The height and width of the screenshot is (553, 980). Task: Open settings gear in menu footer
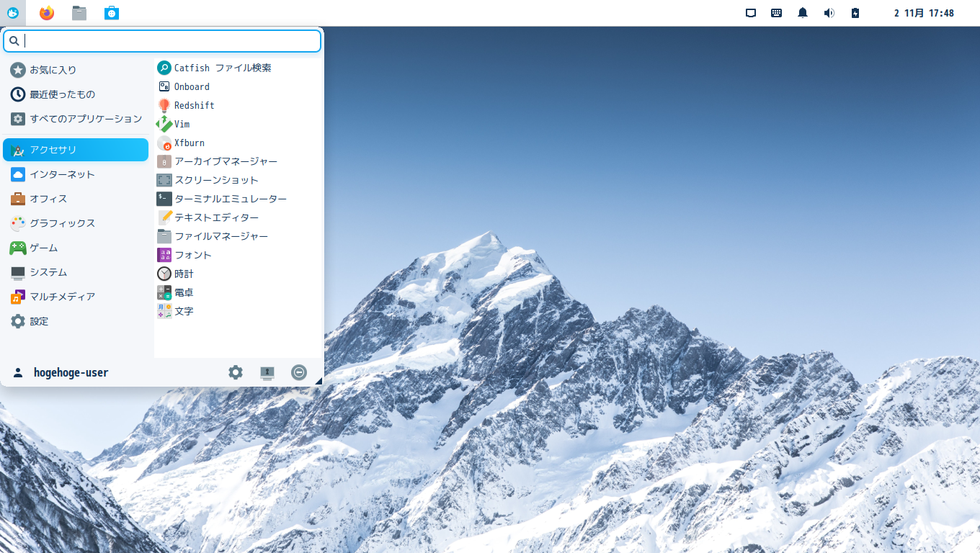[236, 372]
